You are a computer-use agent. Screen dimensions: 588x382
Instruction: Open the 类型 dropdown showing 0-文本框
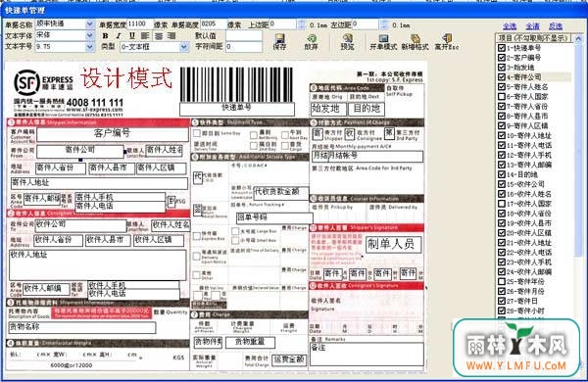(x=183, y=47)
